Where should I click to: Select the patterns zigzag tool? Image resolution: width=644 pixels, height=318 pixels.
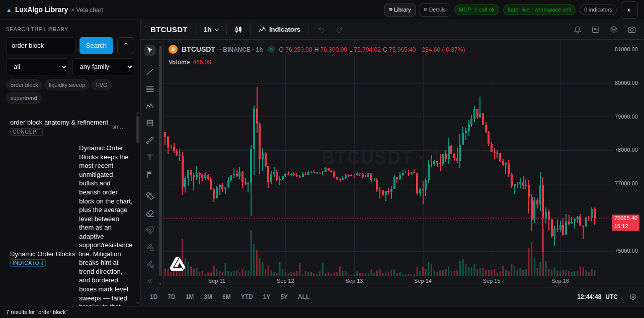pyautogui.click(x=150, y=106)
